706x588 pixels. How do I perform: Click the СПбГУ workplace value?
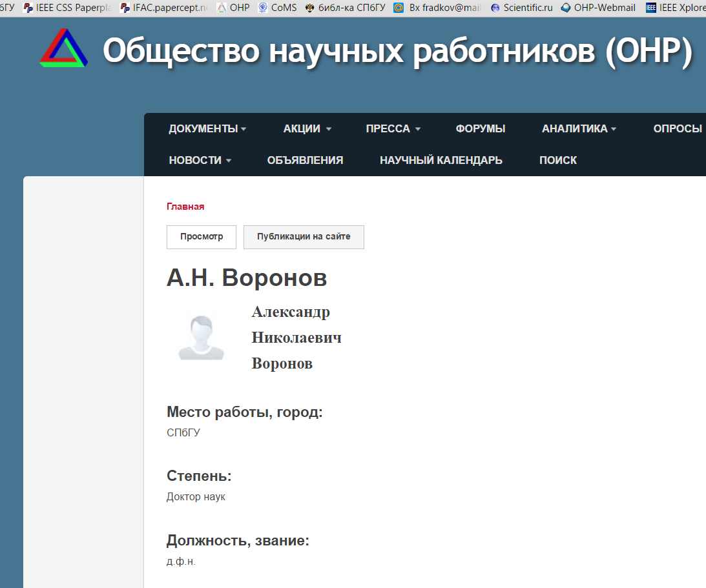coord(183,433)
